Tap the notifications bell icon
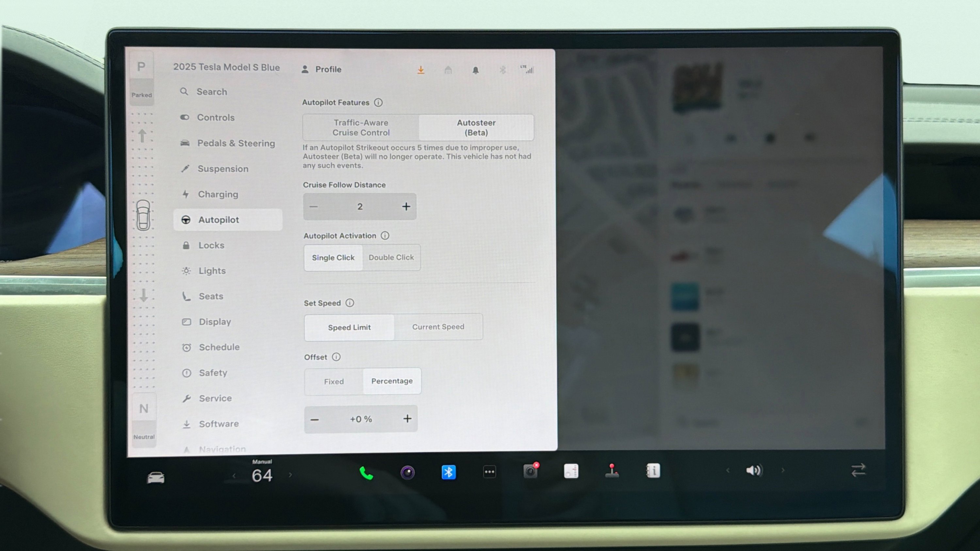980x551 pixels. pos(476,70)
